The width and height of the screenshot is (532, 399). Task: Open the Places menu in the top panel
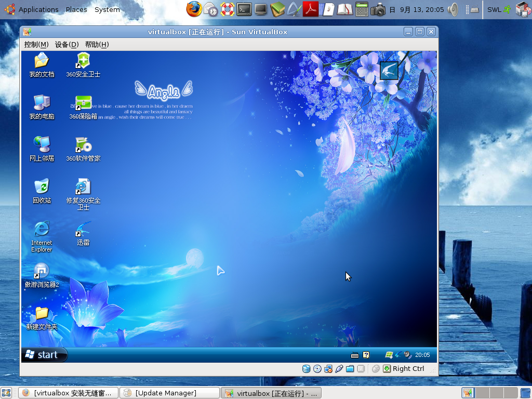point(76,9)
